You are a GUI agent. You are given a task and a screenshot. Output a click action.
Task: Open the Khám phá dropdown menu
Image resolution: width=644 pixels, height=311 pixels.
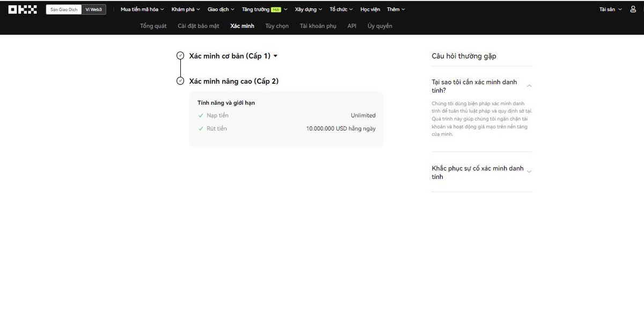pos(186,10)
